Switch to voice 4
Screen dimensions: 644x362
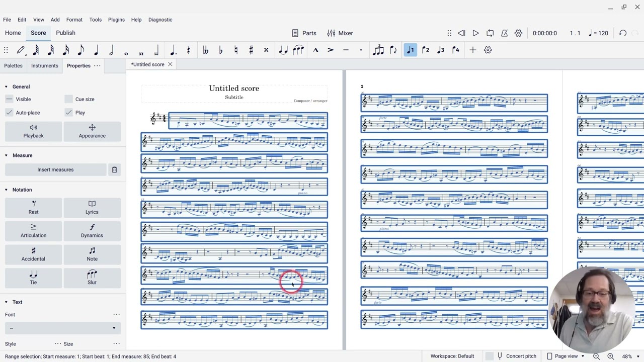[x=456, y=50]
